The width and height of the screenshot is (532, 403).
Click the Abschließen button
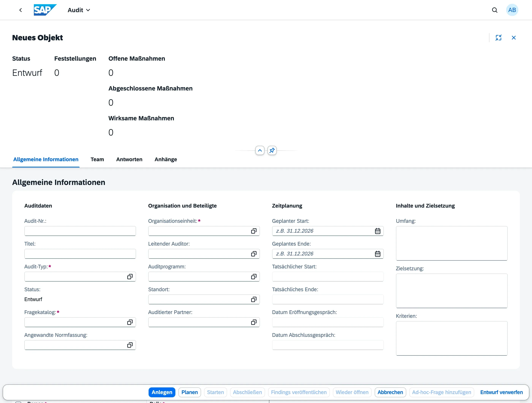tap(247, 392)
